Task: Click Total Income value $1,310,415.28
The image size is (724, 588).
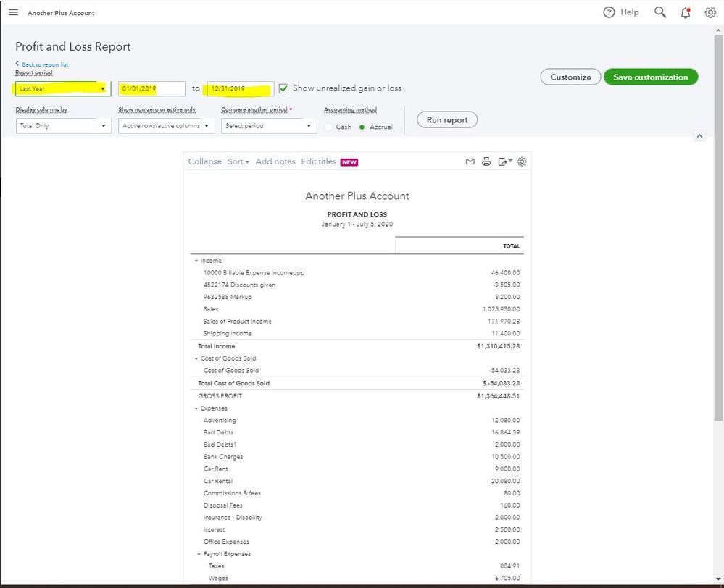Action: 498,346
